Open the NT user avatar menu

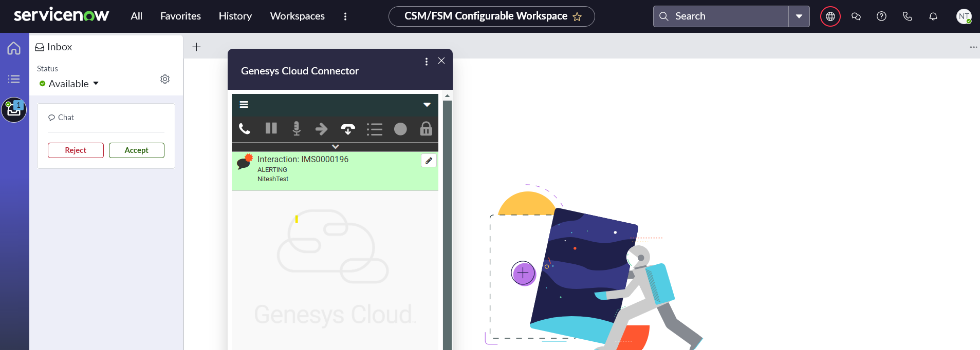(964, 16)
